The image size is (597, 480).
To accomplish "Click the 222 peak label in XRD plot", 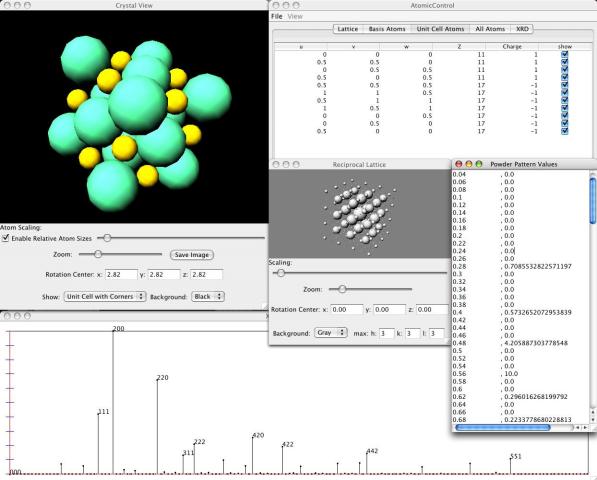I will [200, 442].
